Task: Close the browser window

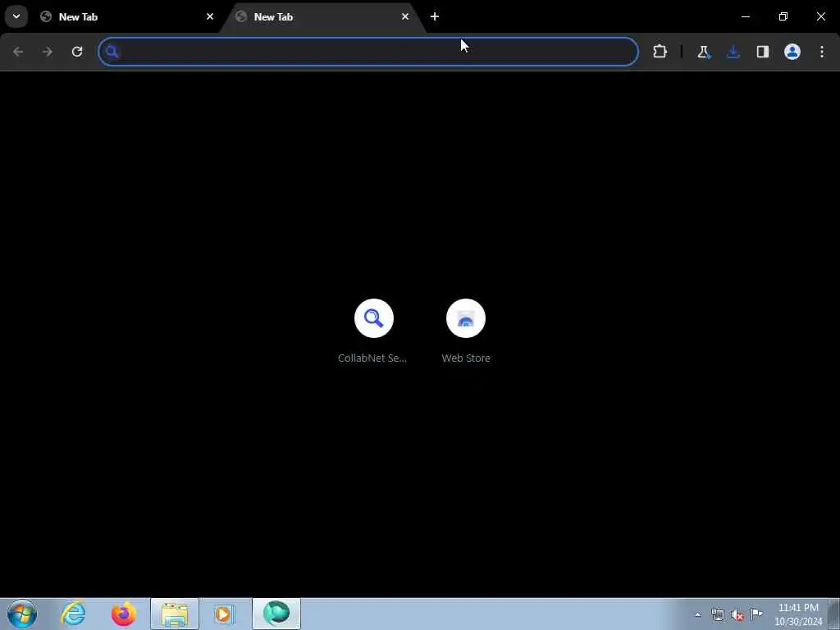Action: tap(820, 16)
